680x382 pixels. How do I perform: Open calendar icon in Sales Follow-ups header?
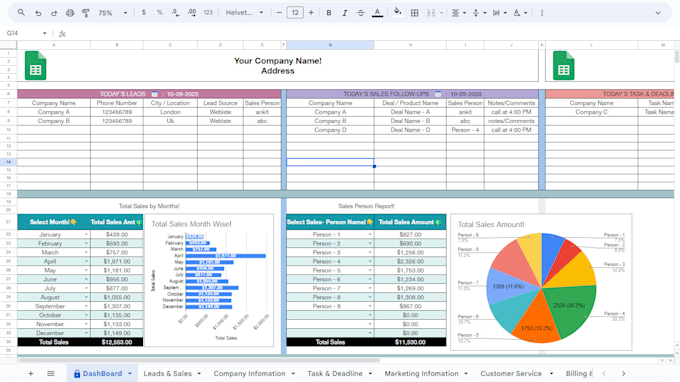(438, 94)
